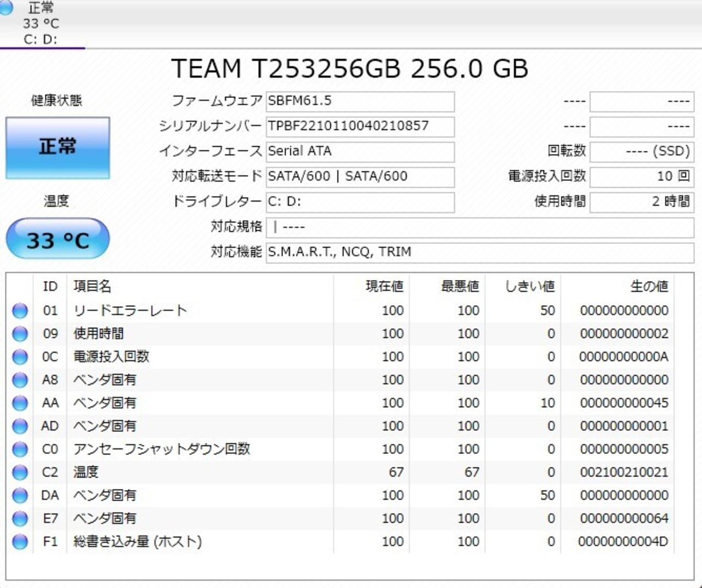
Task: Click the 正常 health status button
Action: tap(58, 147)
